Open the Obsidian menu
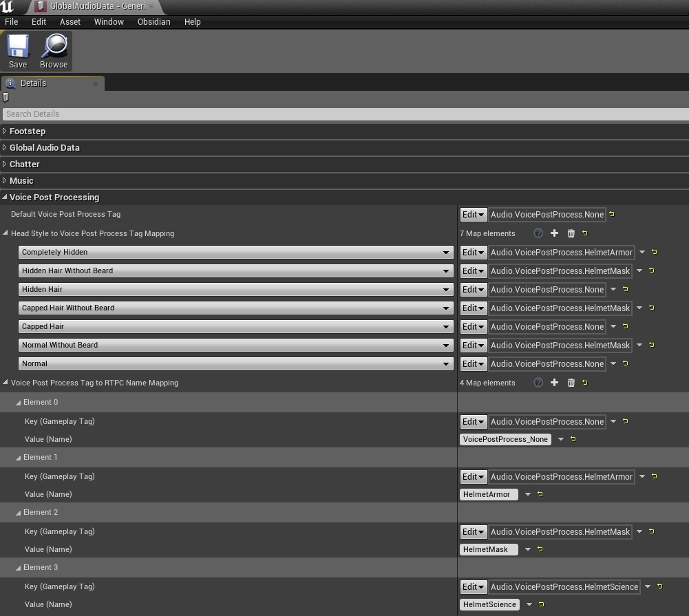Image resolution: width=689 pixels, height=616 pixels. click(153, 21)
